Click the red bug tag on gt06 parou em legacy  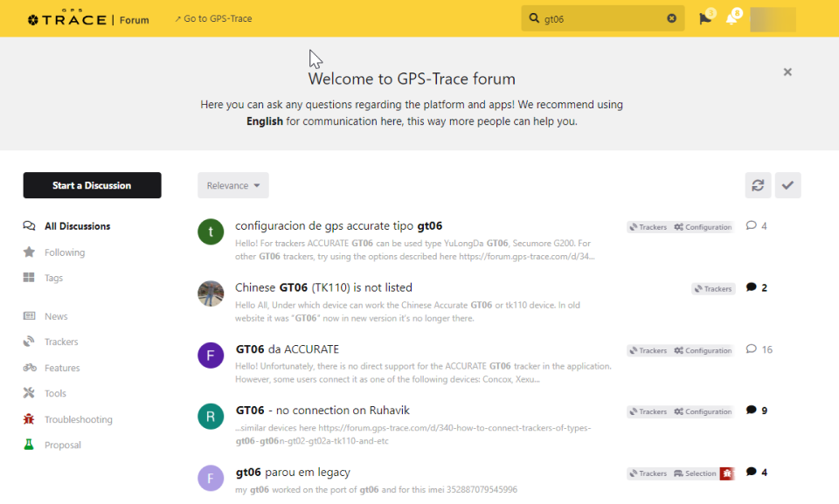pos(726,473)
